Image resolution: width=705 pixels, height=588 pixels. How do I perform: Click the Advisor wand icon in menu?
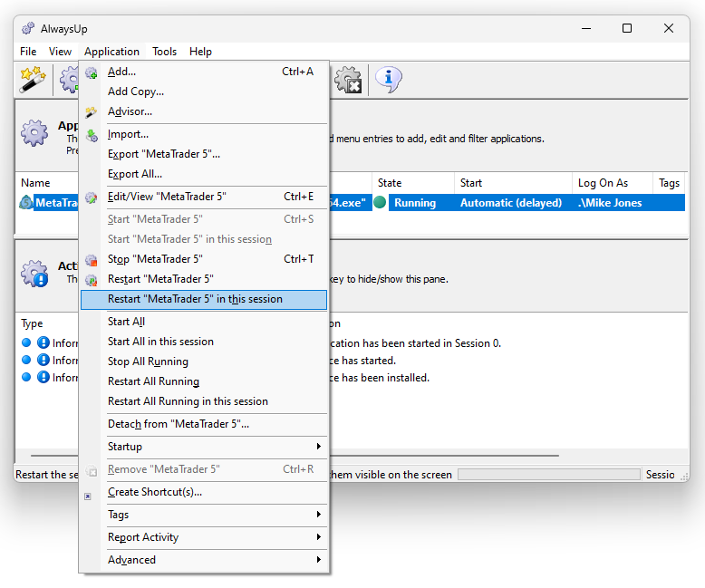pos(92,111)
